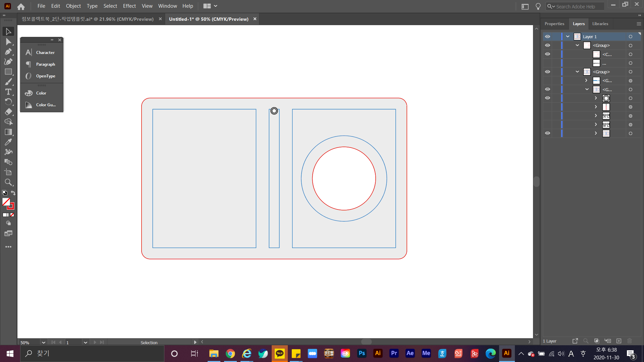Screen dimensions: 644x362
Task: Open the zoom level dropdown
Action: 43,343
